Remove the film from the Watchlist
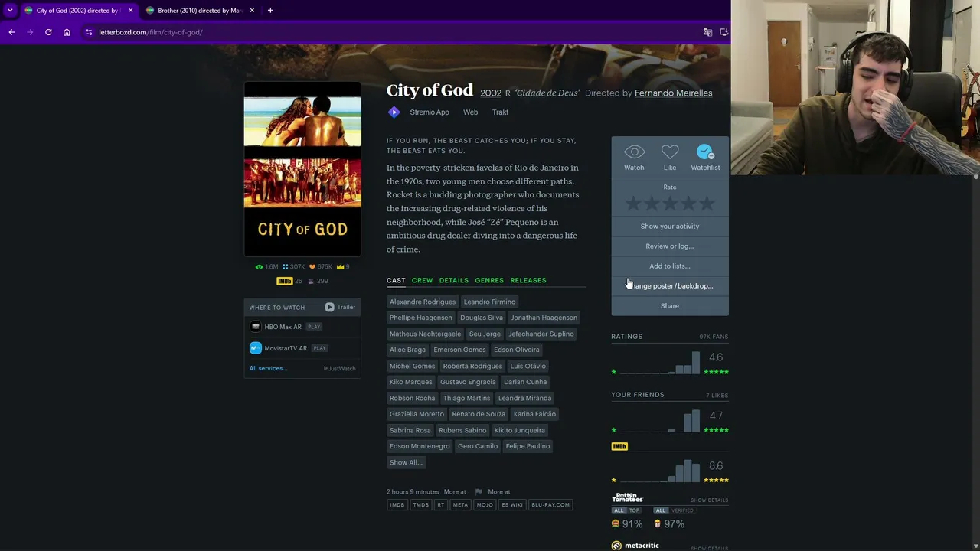Screen dimensions: 980x551 click(705, 152)
